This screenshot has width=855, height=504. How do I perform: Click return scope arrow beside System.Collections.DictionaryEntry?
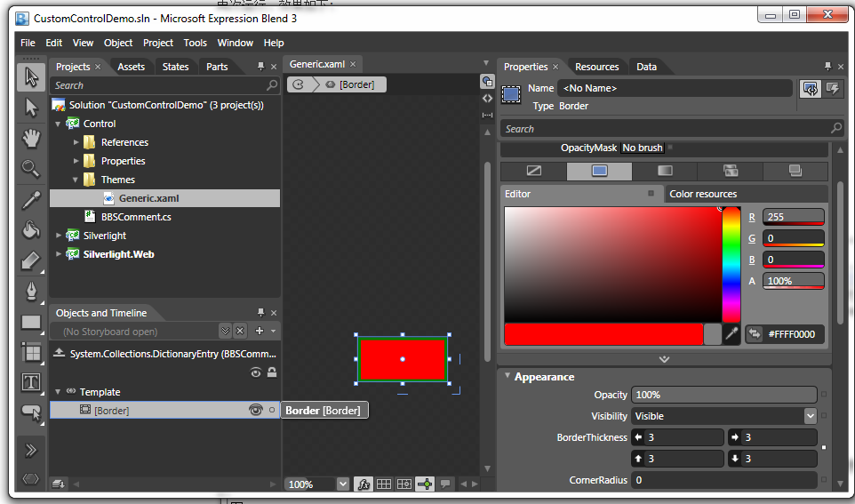[x=59, y=354]
